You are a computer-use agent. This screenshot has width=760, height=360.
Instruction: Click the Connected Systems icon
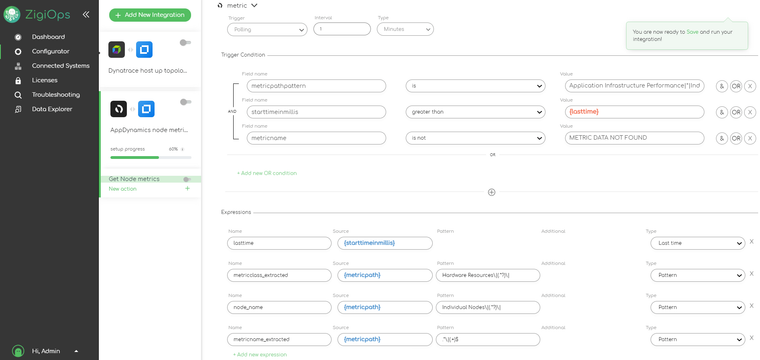tap(18, 66)
